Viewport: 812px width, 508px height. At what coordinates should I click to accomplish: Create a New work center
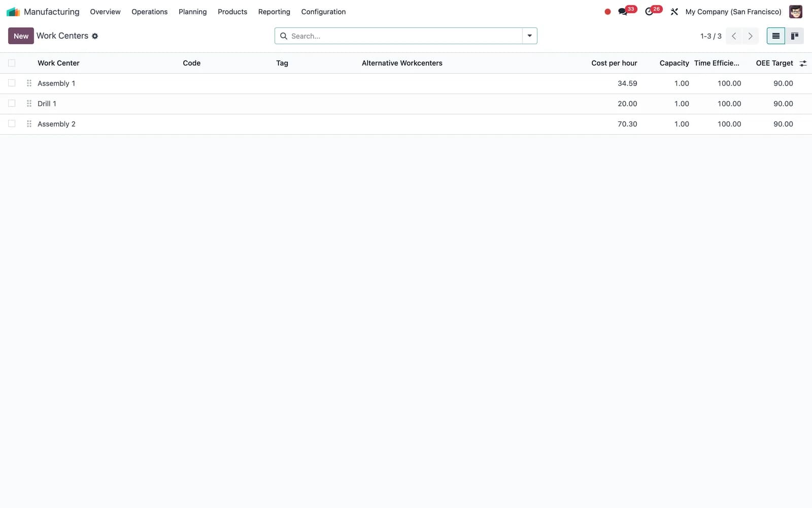click(x=21, y=36)
